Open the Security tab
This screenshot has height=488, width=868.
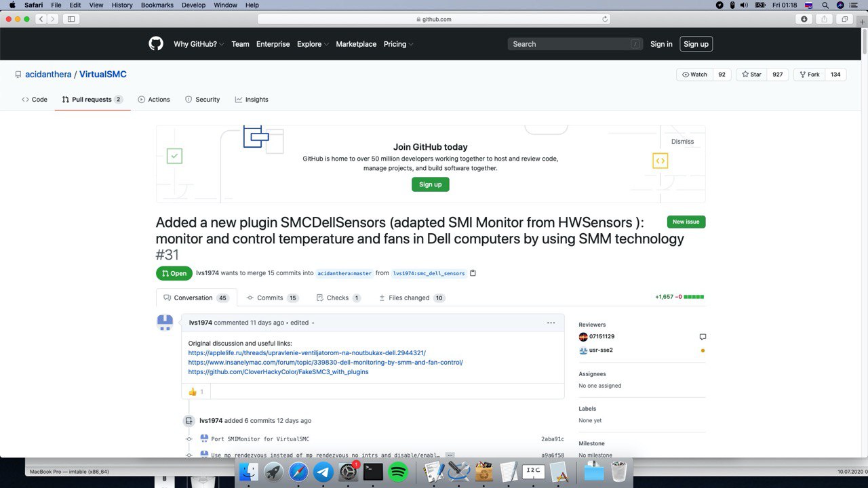202,100
